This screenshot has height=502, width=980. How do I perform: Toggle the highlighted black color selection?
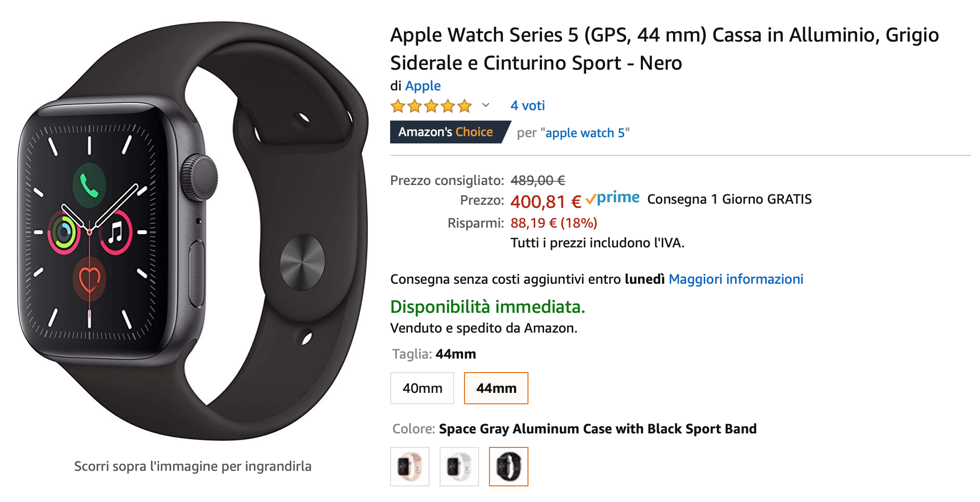tap(509, 467)
